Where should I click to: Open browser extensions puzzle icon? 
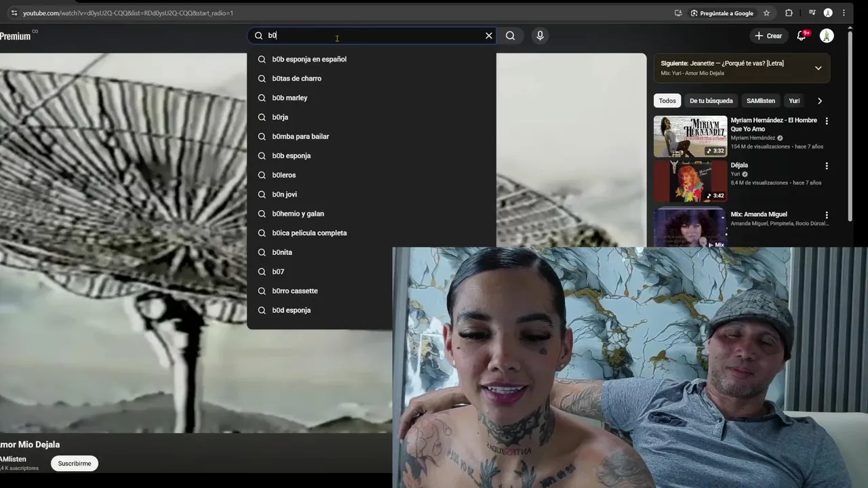pos(789,13)
